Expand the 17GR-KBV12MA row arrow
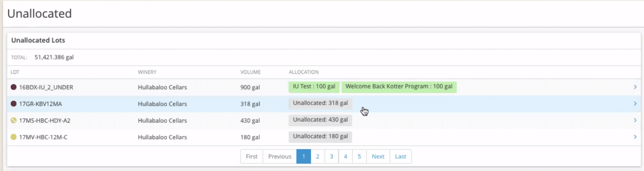The width and height of the screenshot is (644, 171). pyautogui.click(x=635, y=104)
